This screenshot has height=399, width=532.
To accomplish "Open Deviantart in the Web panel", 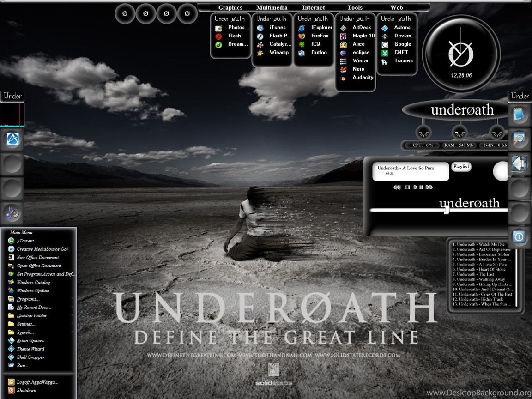I will click(x=399, y=36).
